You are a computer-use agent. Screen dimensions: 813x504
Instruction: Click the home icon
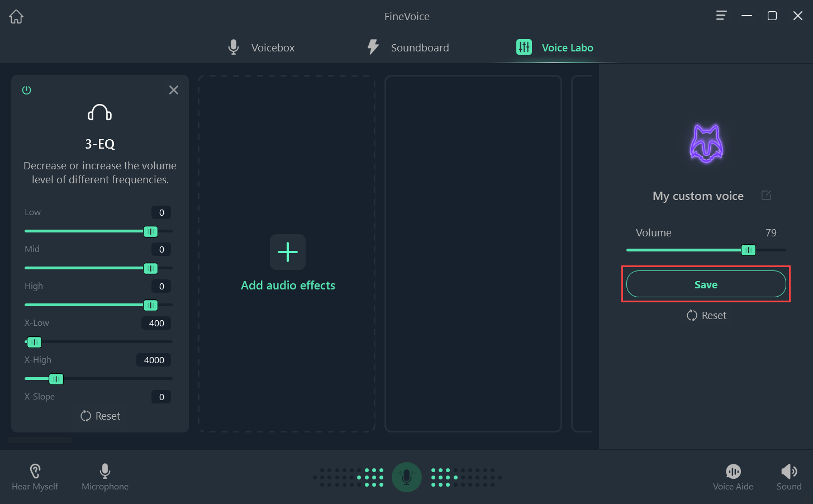[16, 17]
